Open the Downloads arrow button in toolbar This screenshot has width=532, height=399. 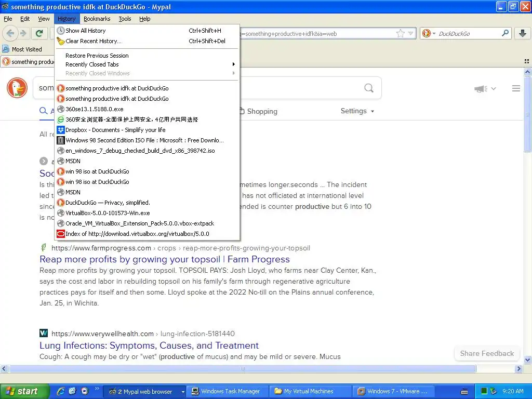[x=523, y=33]
